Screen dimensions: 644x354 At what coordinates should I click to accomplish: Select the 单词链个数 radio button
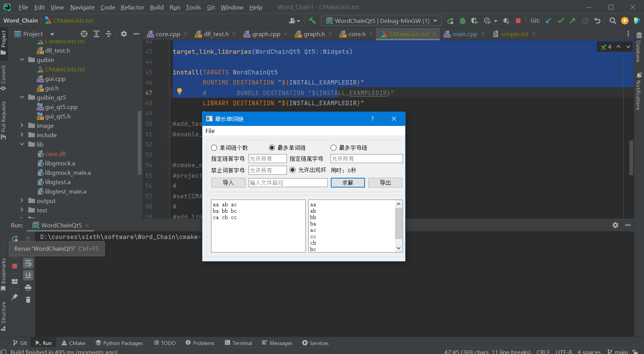214,148
